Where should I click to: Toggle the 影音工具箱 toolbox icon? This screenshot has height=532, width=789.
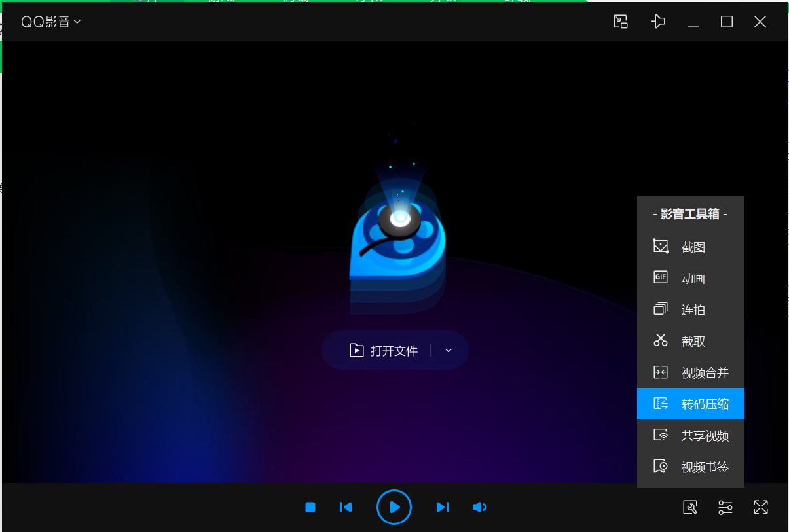[689, 507]
